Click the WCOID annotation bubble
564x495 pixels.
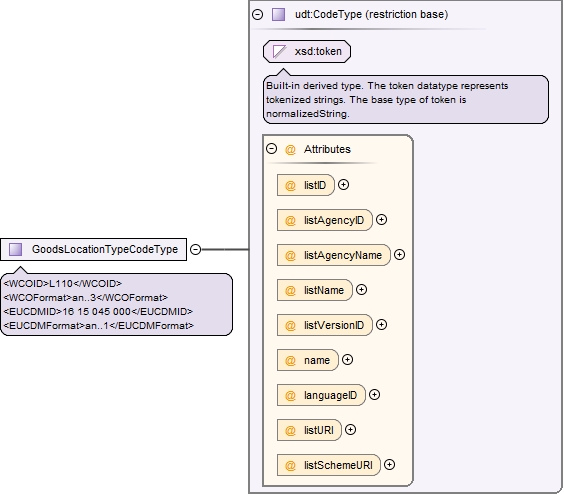coord(117,304)
